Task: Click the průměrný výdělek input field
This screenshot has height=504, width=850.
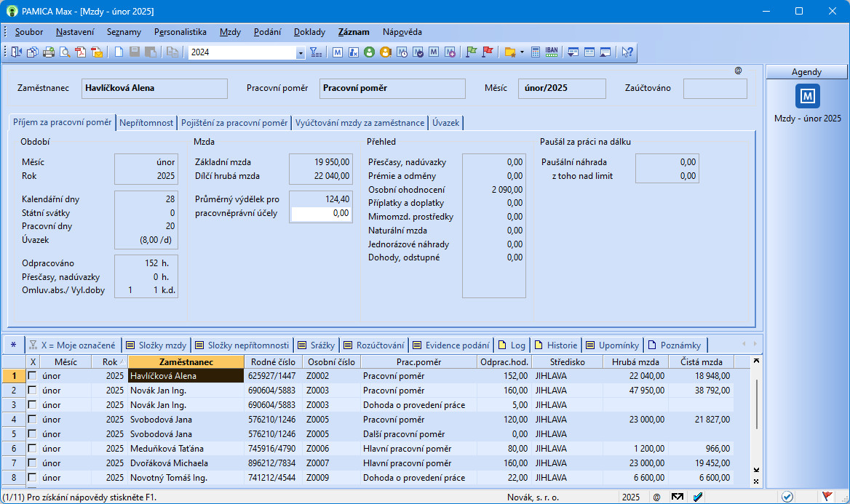Action: pos(321,214)
